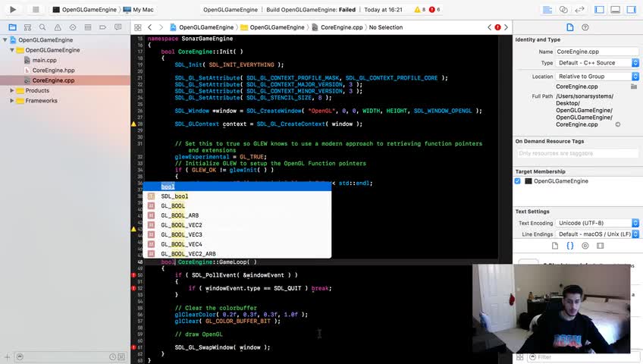Go back in editor history
Screen dimensions: 643x364
149,27
